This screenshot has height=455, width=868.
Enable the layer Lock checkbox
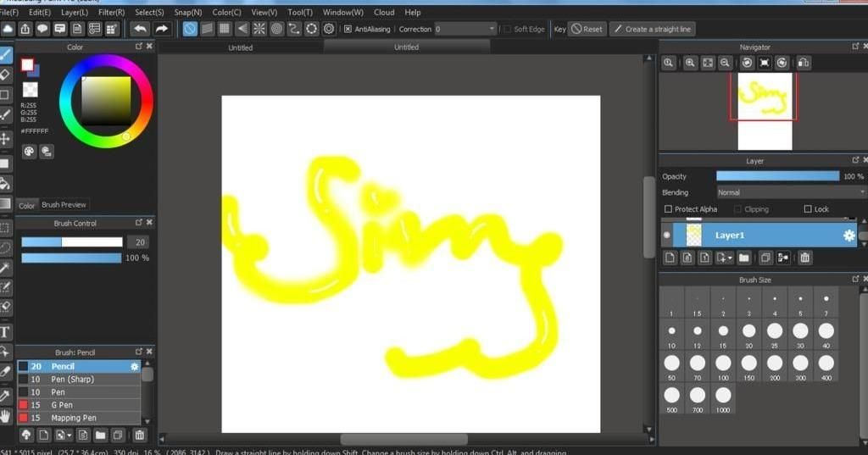click(808, 208)
